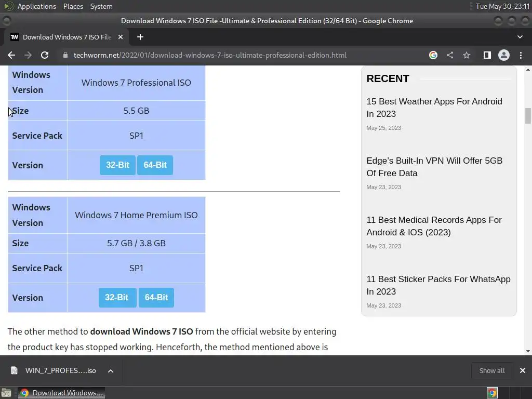This screenshot has height=399, width=532.
Task: Select the Windows 7 Home Premium ISO cell
Action: coord(136,215)
